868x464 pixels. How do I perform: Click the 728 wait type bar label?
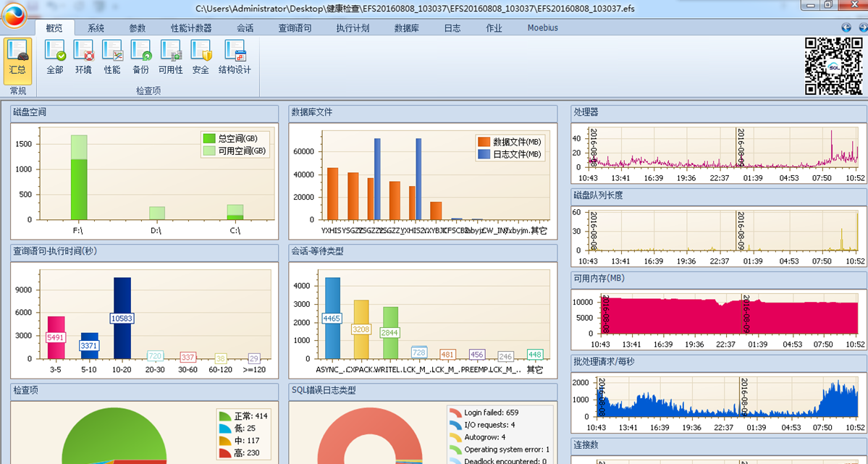coord(419,352)
